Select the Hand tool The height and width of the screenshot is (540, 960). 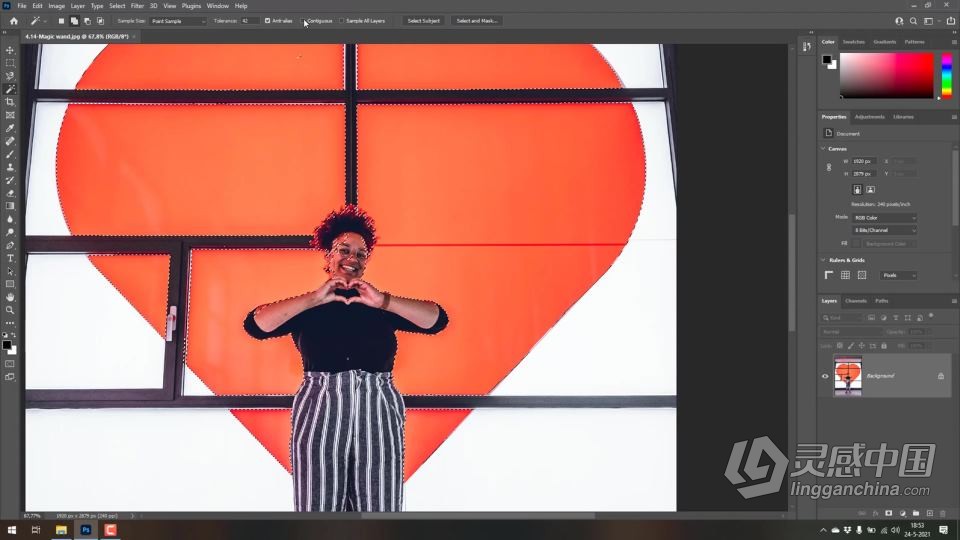pos(10,297)
